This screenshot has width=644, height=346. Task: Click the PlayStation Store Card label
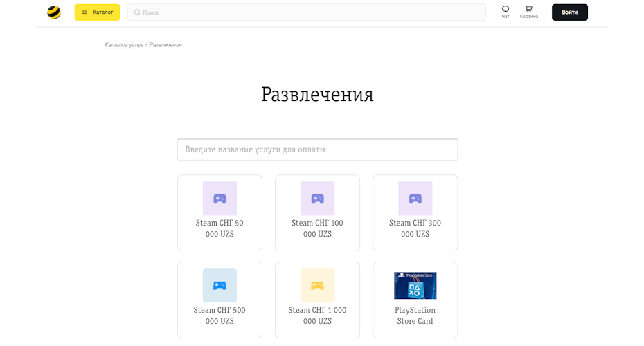tap(415, 316)
